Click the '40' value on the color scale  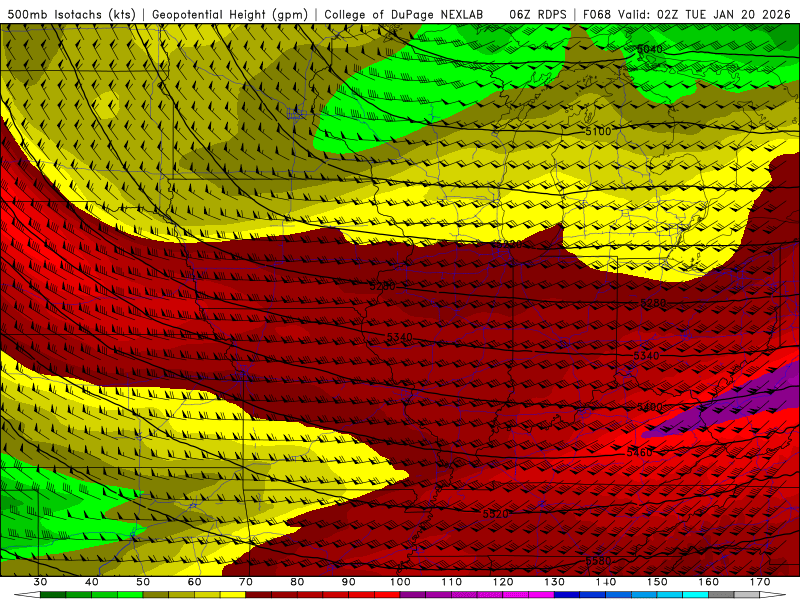click(x=92, y=582)
